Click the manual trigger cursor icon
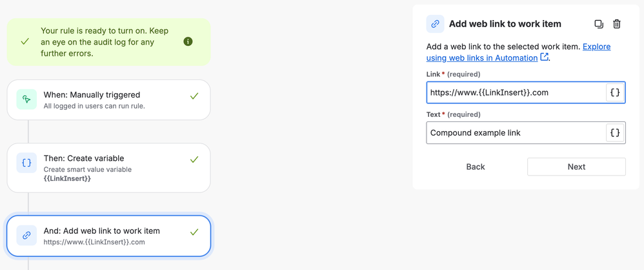The image size is (644, 270). tap(26, 99)
